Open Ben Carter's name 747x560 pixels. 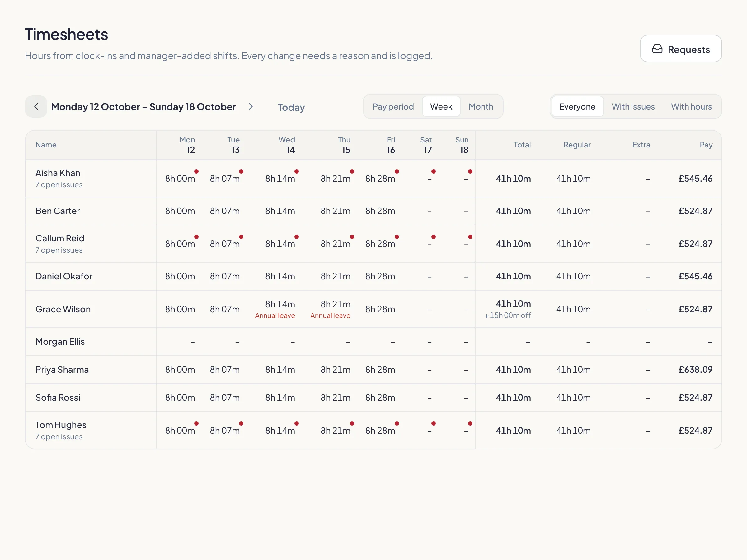pos(58,211)
